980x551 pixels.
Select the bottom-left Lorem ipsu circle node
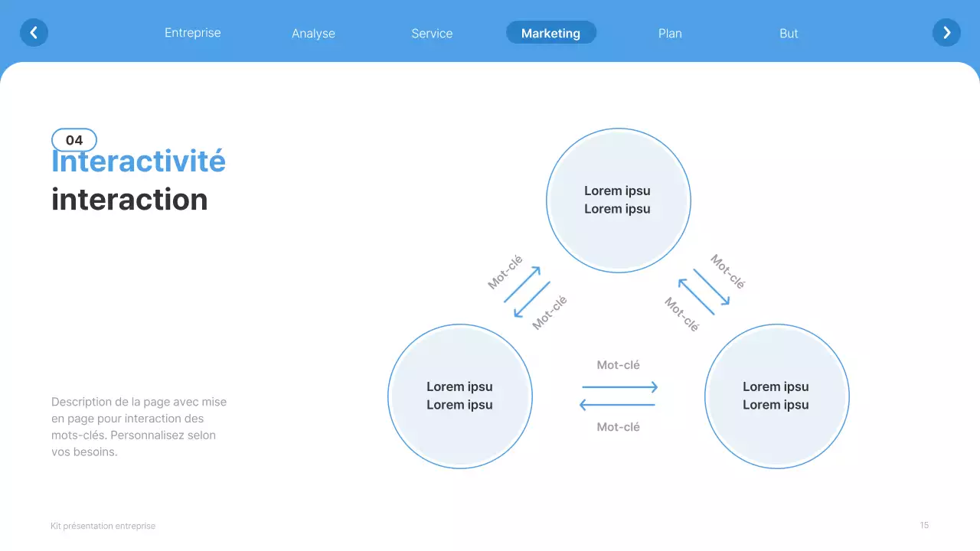[459, 396]
